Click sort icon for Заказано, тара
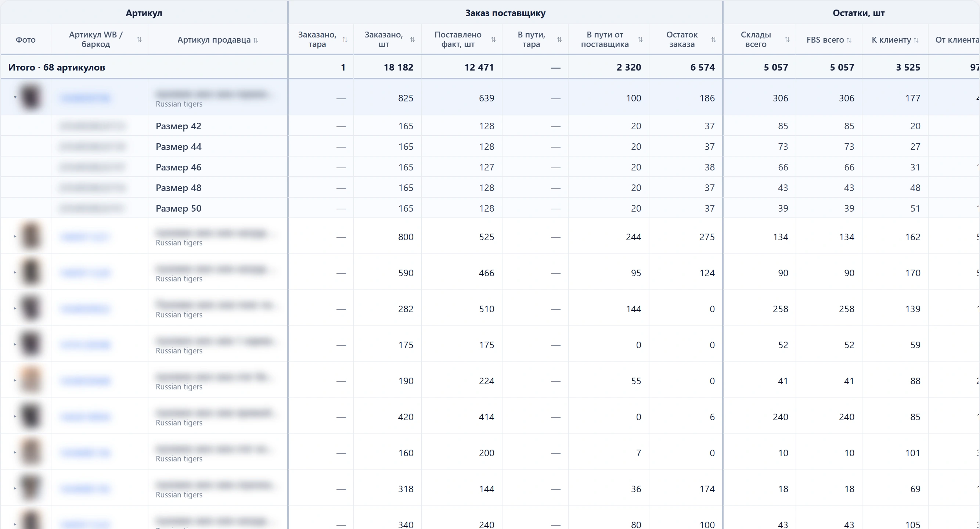The image size is (980, 529). [x=345, y=40]
